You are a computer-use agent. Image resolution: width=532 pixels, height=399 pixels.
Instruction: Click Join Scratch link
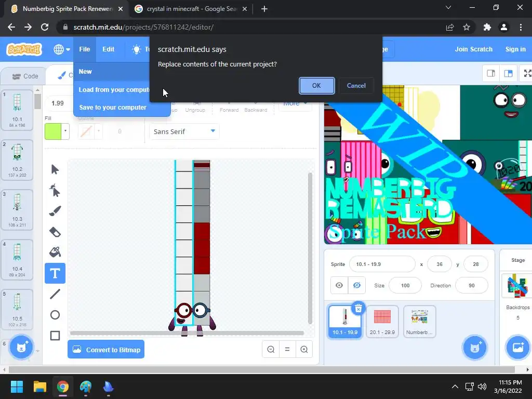(473, 49)
